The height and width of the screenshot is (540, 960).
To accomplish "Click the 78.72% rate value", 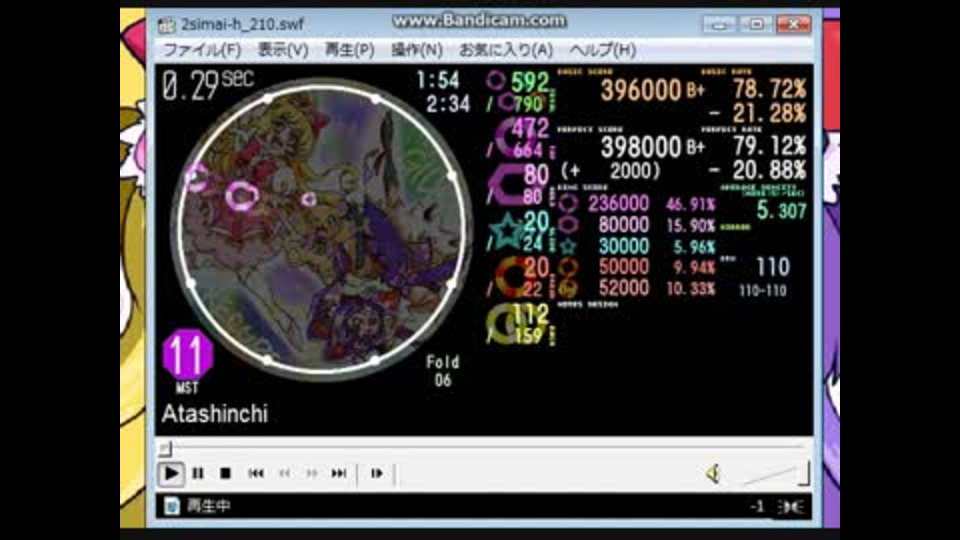I will tap(770, 89).
